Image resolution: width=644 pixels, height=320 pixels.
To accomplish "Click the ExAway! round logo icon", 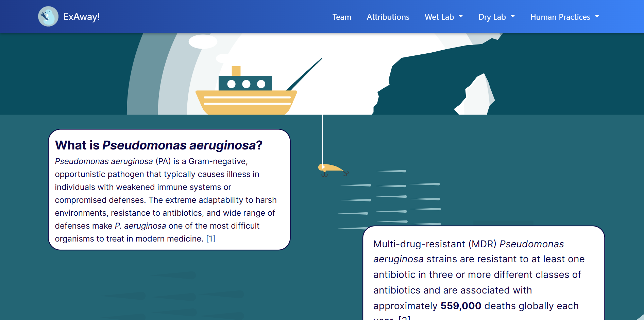I will 48,16.
